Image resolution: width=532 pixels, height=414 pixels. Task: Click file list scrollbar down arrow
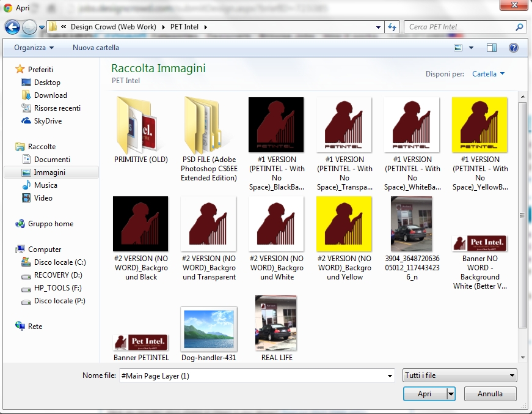point(523,357)
